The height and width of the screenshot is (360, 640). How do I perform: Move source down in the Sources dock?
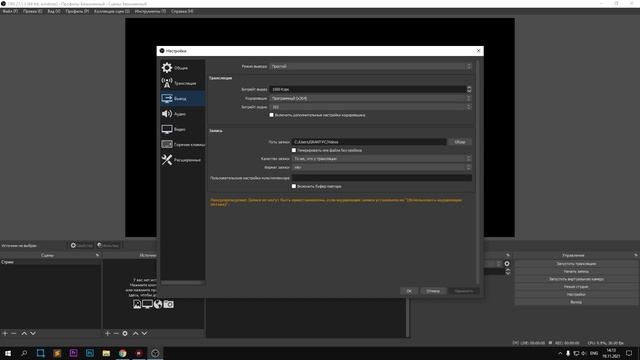point(144,333)
